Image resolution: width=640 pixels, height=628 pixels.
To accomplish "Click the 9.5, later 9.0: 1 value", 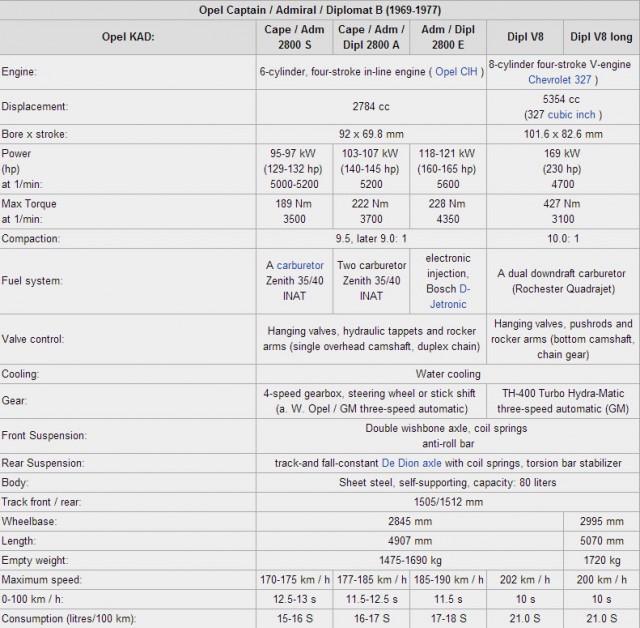I will coord(371,239).
